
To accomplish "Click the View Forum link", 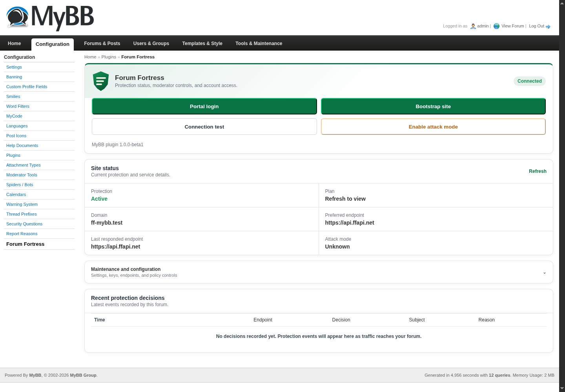I will [x=512, y=26].
